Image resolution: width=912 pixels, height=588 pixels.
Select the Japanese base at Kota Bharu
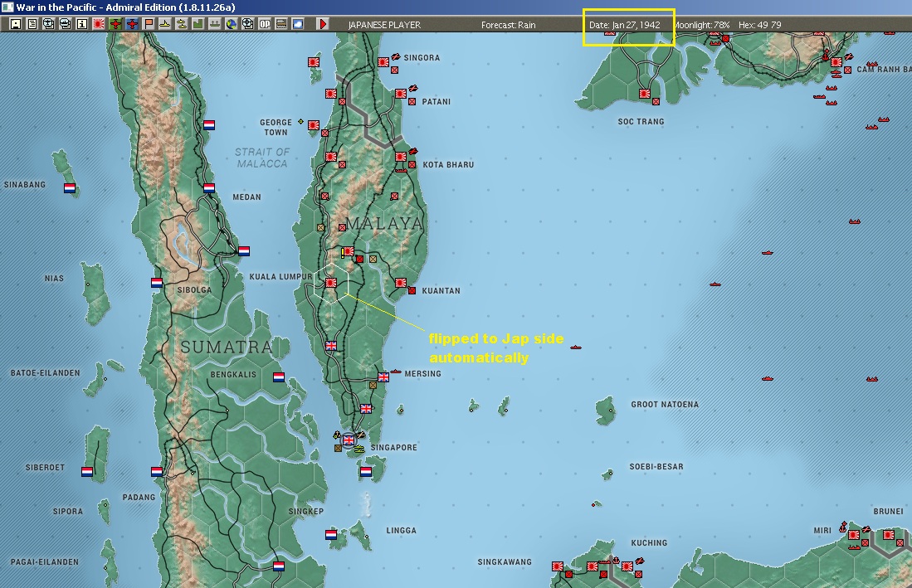[x=401, y=156]
